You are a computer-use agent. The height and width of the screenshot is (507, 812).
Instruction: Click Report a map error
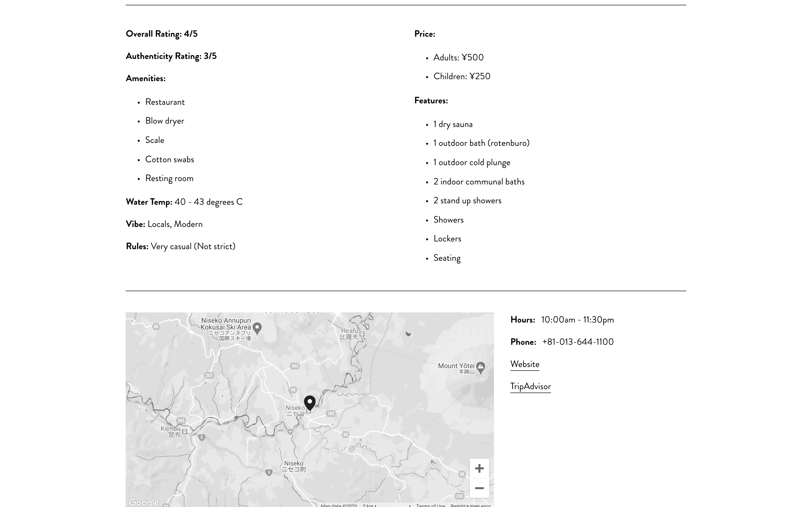tap(471, 505)
